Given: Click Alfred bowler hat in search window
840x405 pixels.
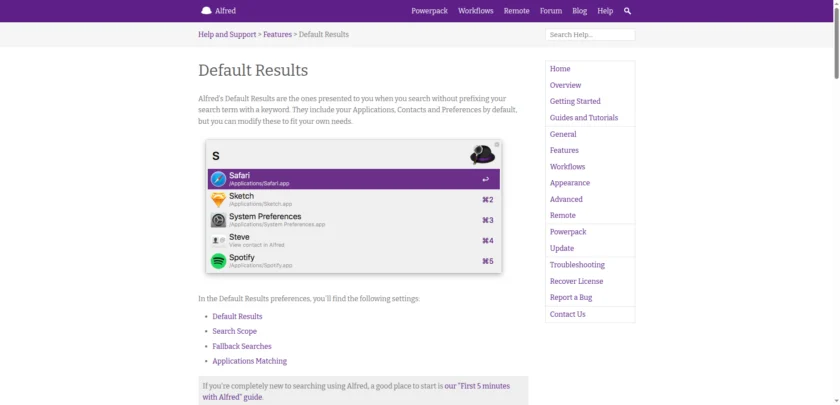Looking at the screenshot, I should [482, 155].
